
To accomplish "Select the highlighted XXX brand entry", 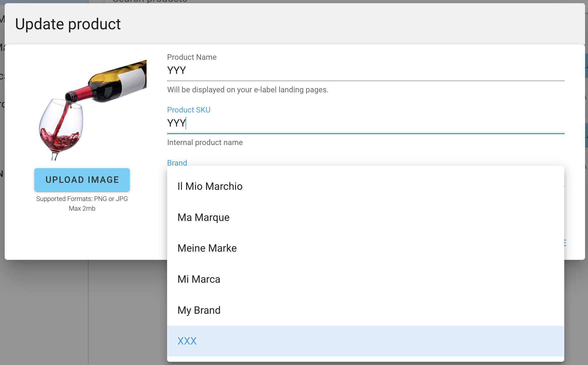I will coord(366,341).
